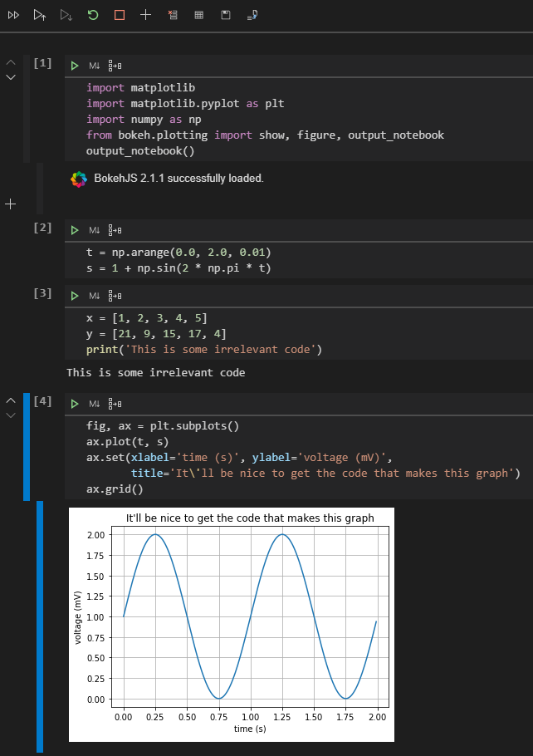Run cells above the current cell
Viewport: 533px width, 756px height.
pyautogui.click(x=40, y=15)
